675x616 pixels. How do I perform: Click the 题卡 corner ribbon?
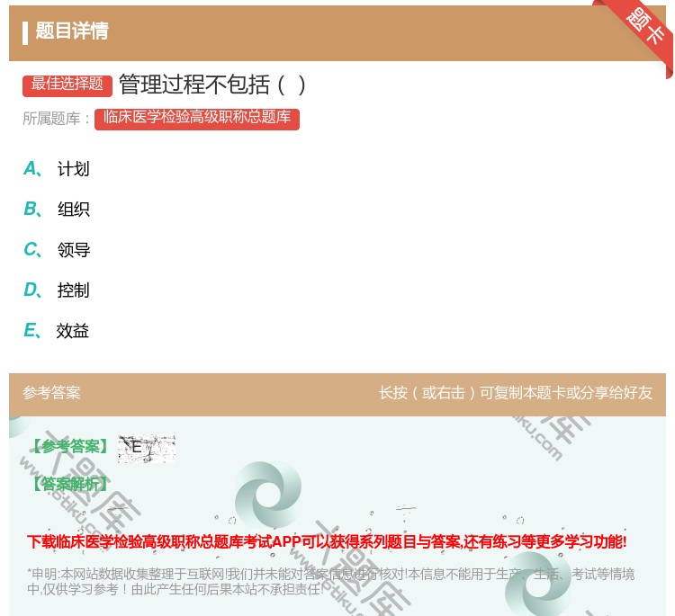pos(645,26)
